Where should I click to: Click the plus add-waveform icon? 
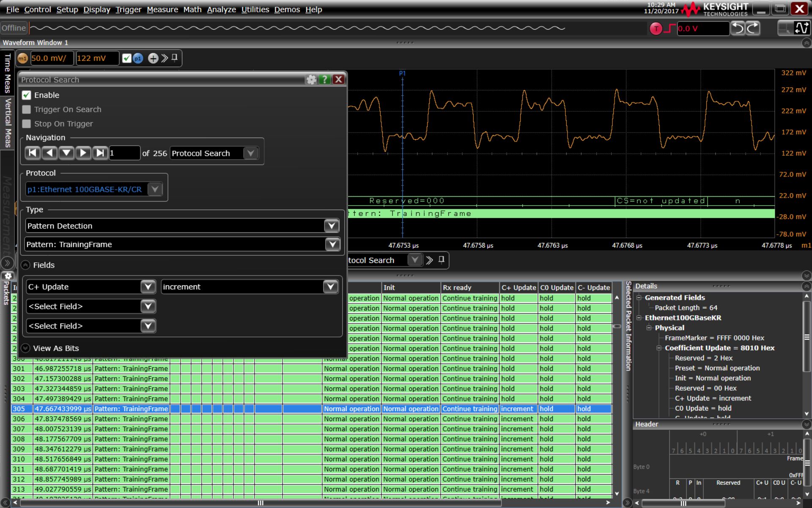point(153,58)
